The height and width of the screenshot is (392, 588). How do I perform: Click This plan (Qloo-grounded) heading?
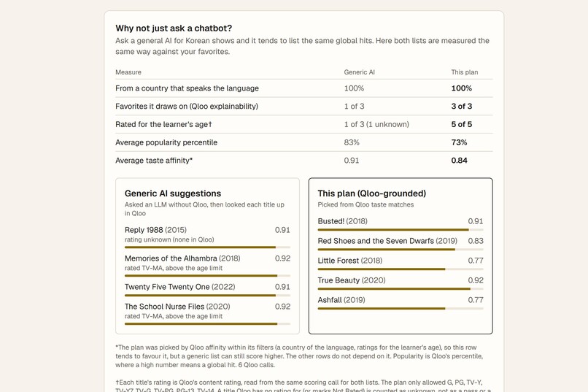371,193
